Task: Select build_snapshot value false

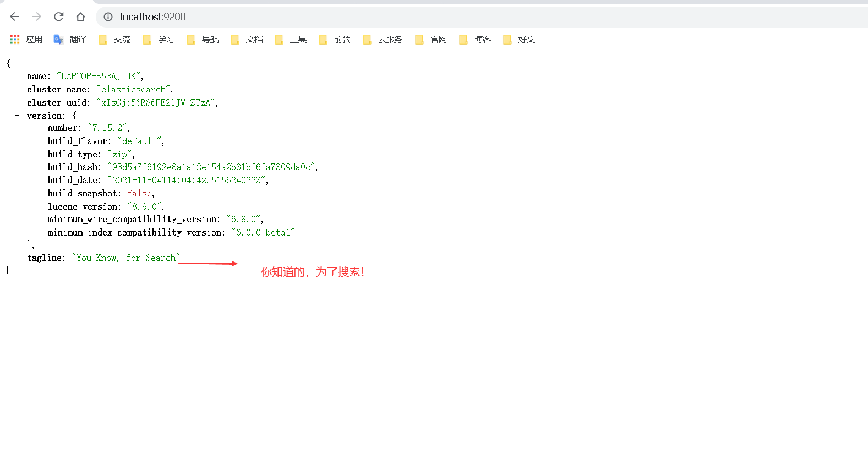Action: click(x=139, y=193)
